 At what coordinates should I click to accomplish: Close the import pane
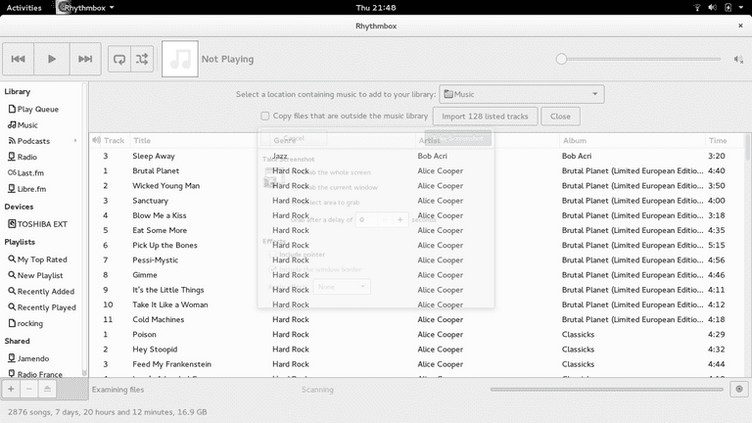(560, 116)
